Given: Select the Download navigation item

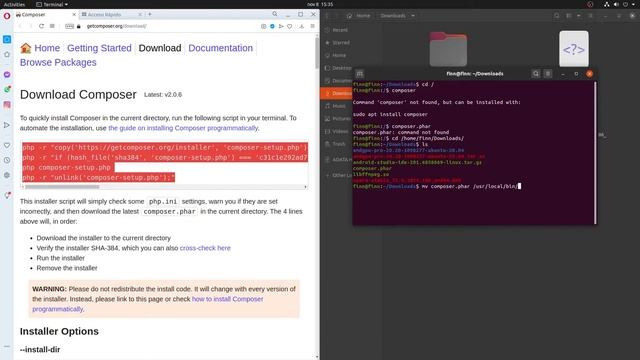Looking at the screenshot, I should pos(160,48).
